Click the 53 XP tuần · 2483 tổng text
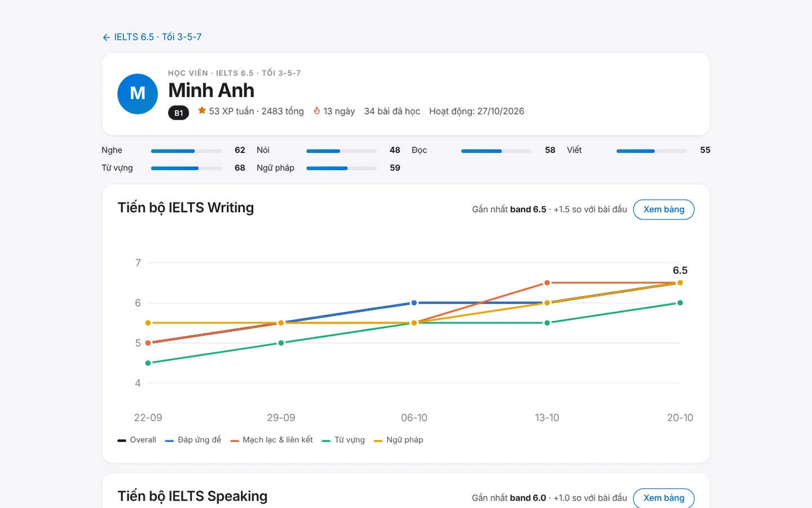The image size is (812, 508). pyautogui.click(x=256, y=111)
